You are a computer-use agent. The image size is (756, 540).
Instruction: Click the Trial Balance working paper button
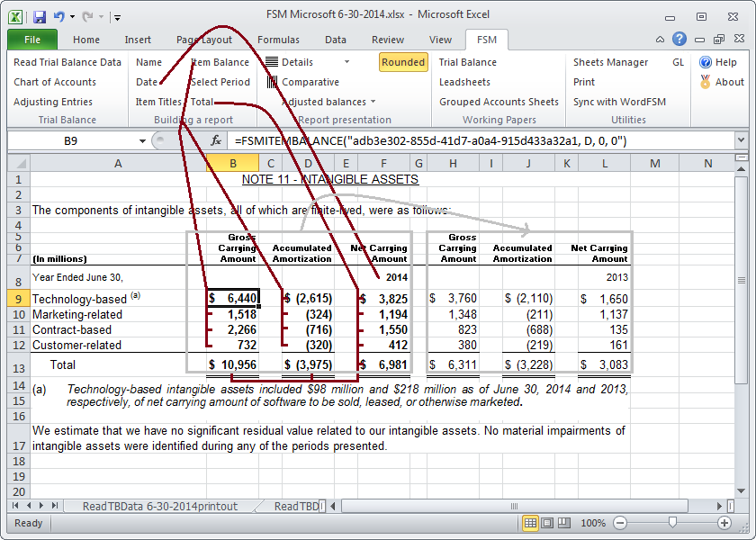point(468,62)
